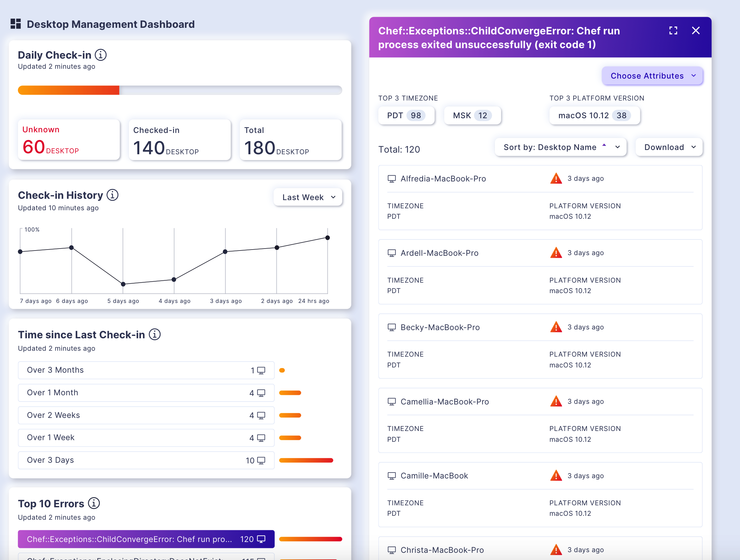740x560 pixels.
Task: Click the Top 10 Errors info icon
Action: point(94,503)
